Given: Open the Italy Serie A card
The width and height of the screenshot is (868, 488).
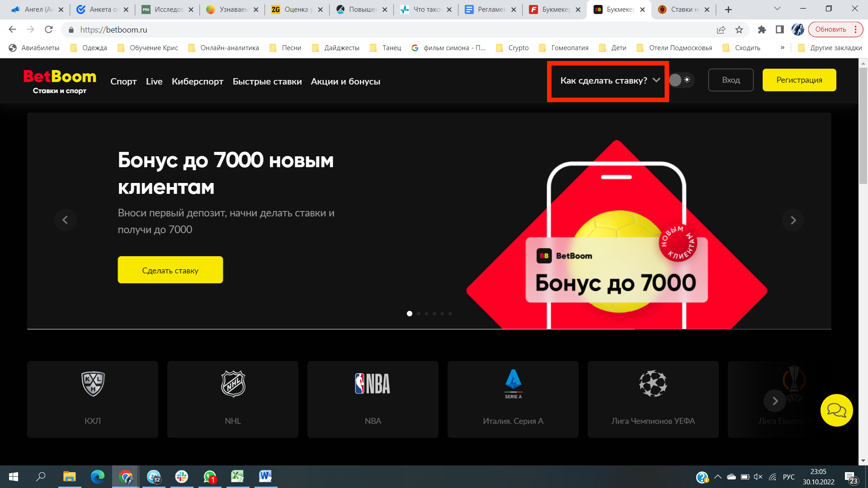Looking at the screenshot, I should 513,399.
